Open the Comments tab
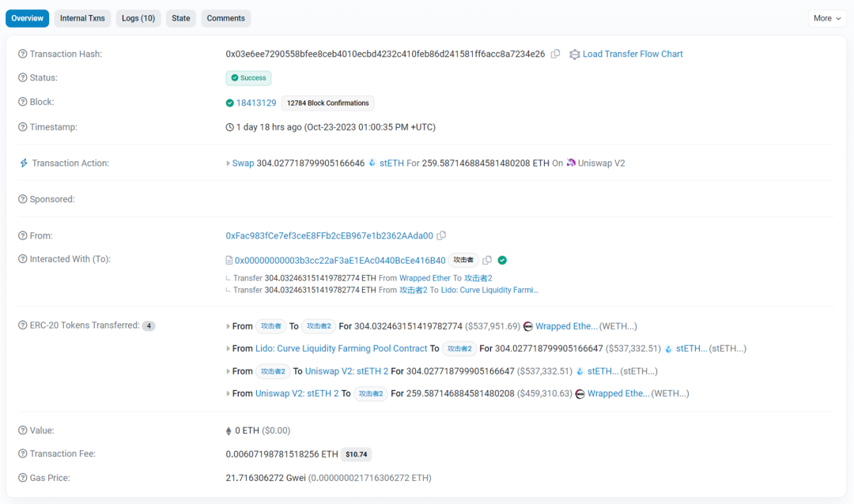The width and height of the screenshot is (854, 504). (x=226, y=18)
